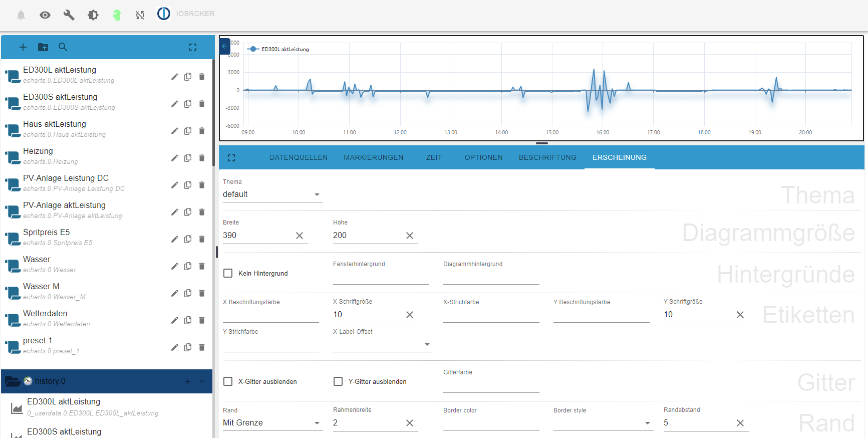The image size is (868, 438).
Task: Delete the PV-Anlage aktLeistung preset
Action: [x=202, y=212]
